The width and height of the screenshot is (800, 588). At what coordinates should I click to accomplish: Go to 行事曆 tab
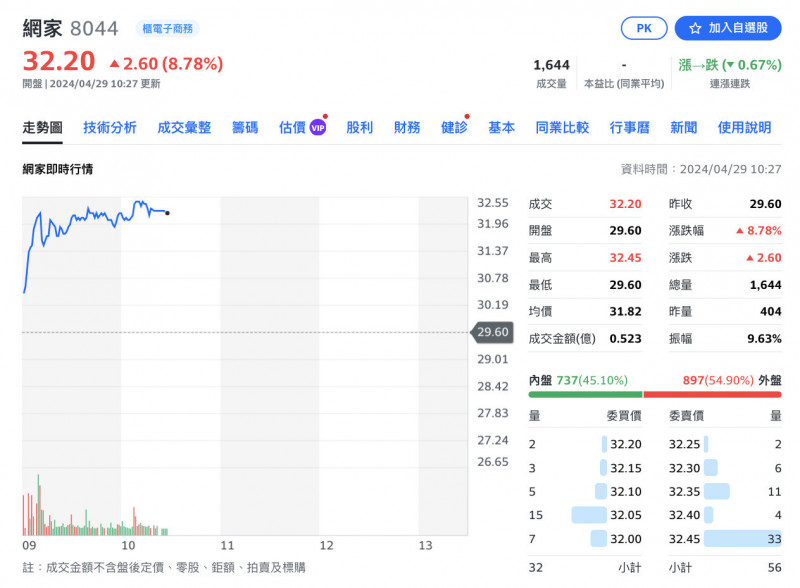[630, 127]
